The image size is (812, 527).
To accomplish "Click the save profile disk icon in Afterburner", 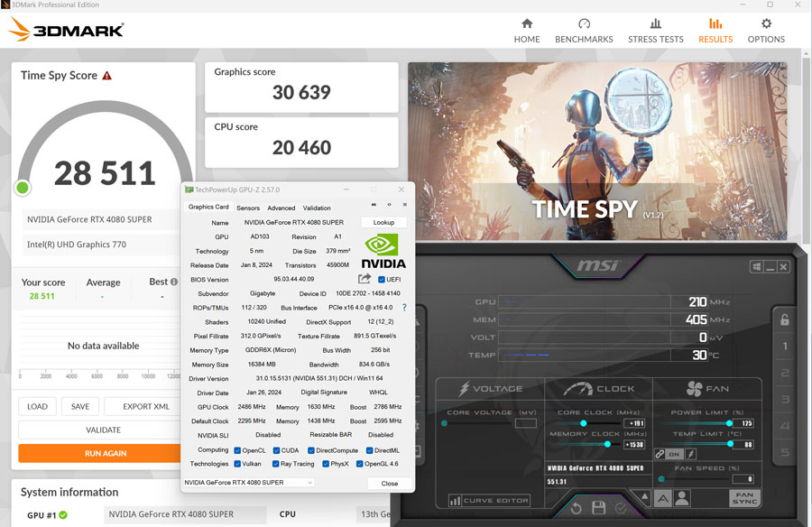I will coord(598,506).
